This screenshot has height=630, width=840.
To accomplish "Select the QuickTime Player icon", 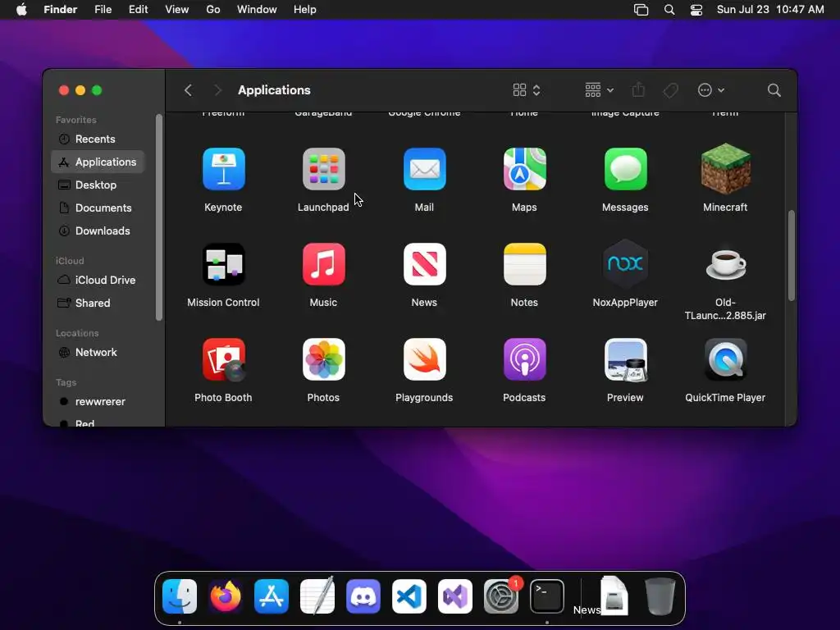I will point(725,359).
